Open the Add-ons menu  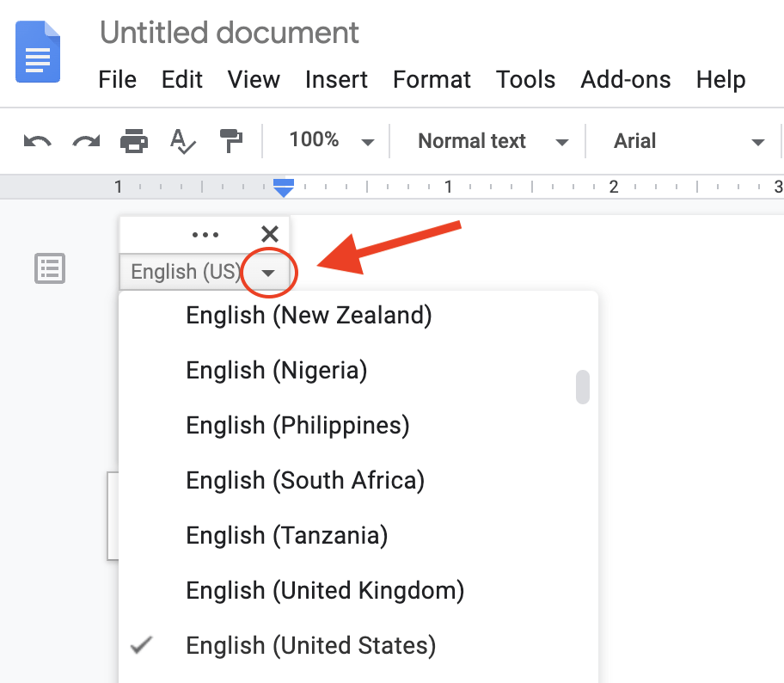click(625, 80)
